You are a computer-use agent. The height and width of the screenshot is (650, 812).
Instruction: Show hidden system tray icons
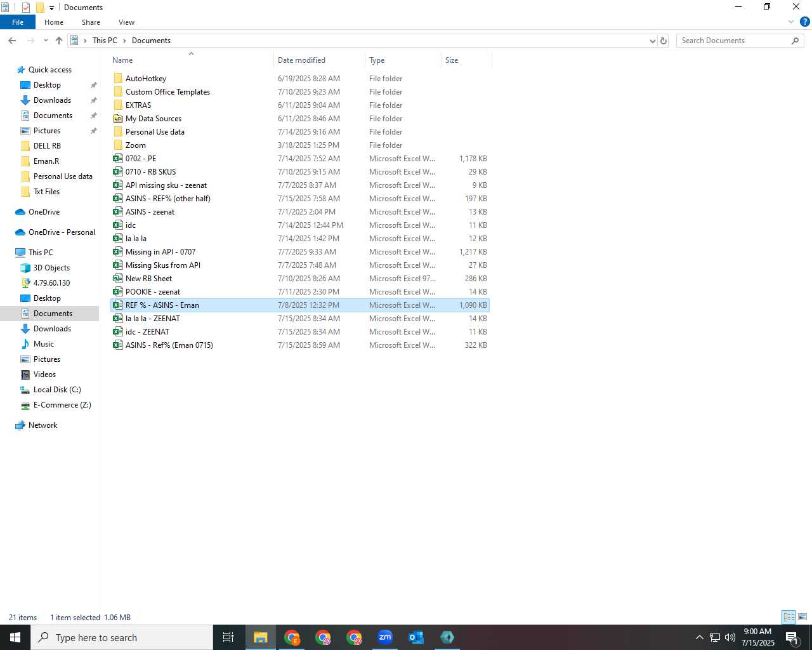(699, 637)
